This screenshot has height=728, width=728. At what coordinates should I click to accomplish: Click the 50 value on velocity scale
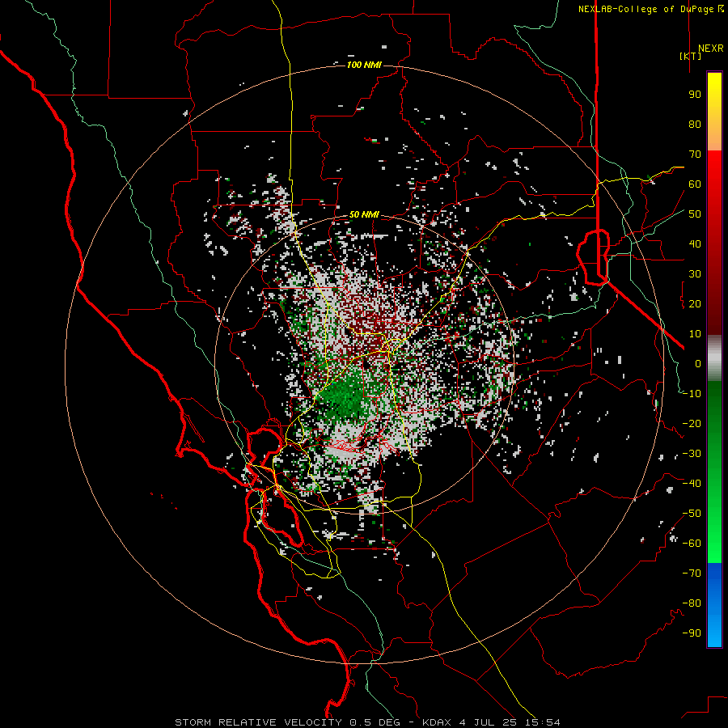coord(695,214)
